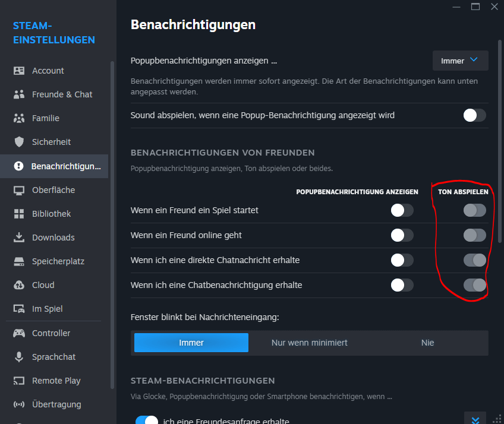Open the Immer dropdown for popup notifications
The width and height of the screenshot is (504, 424).
tap(460, 61)
